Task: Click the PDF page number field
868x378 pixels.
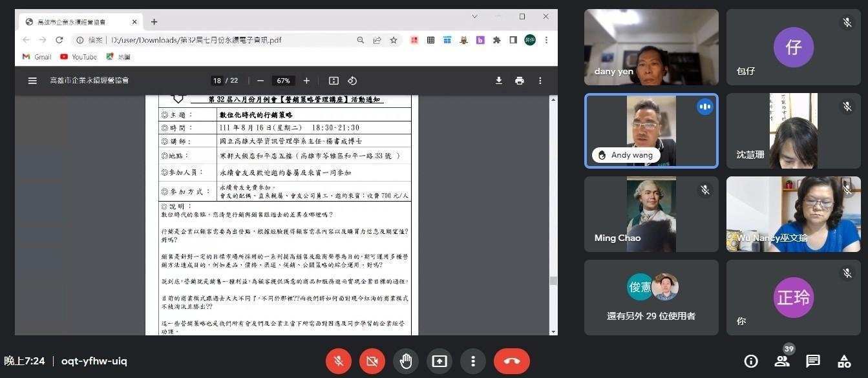Action: click(x=217, y=81)
